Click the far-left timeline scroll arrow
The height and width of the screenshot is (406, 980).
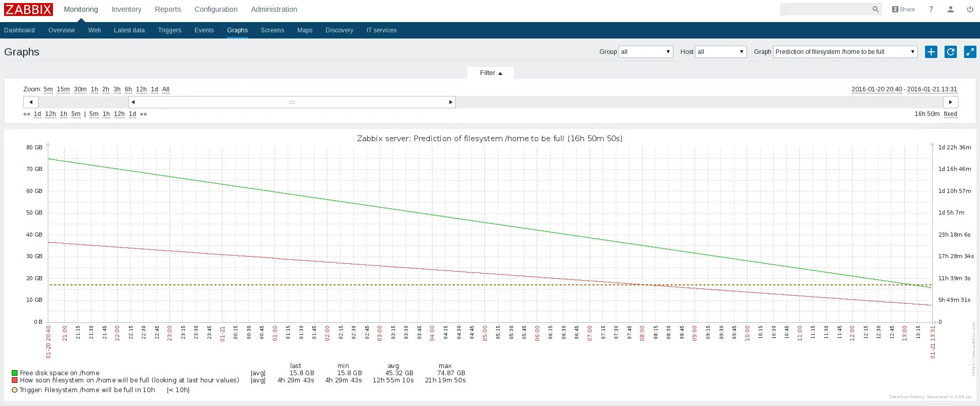click(x=31, y=102)
